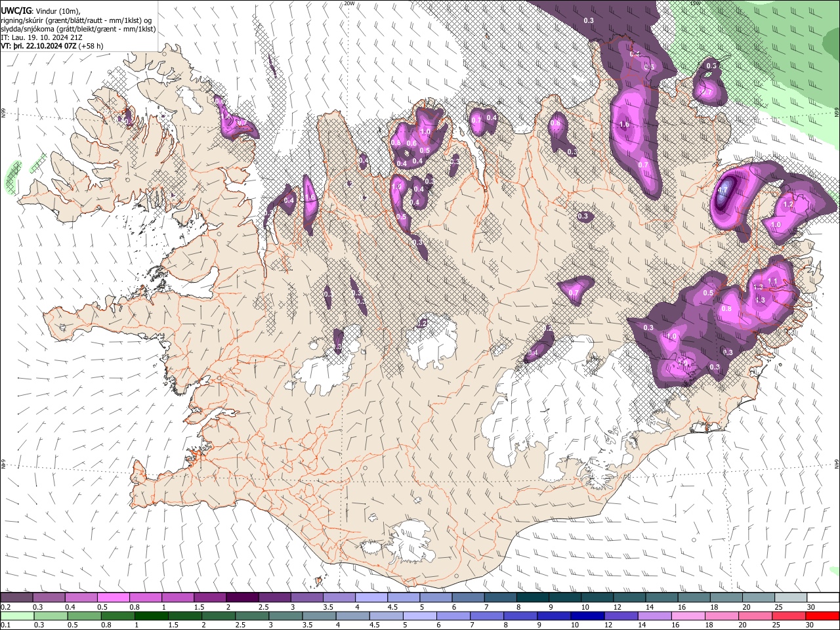Image resolution: width=840 pixels, height=630 pixels.
Task: Pick the pale gray 25 snow legend swatch
Action: tap(790, 598)
